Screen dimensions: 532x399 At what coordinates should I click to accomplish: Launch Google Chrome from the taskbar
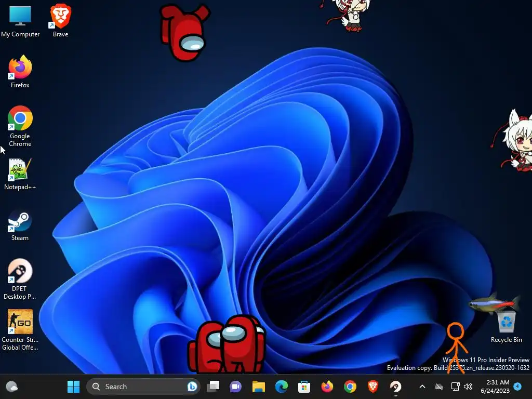pyautogui.click(x=350, y=387)
